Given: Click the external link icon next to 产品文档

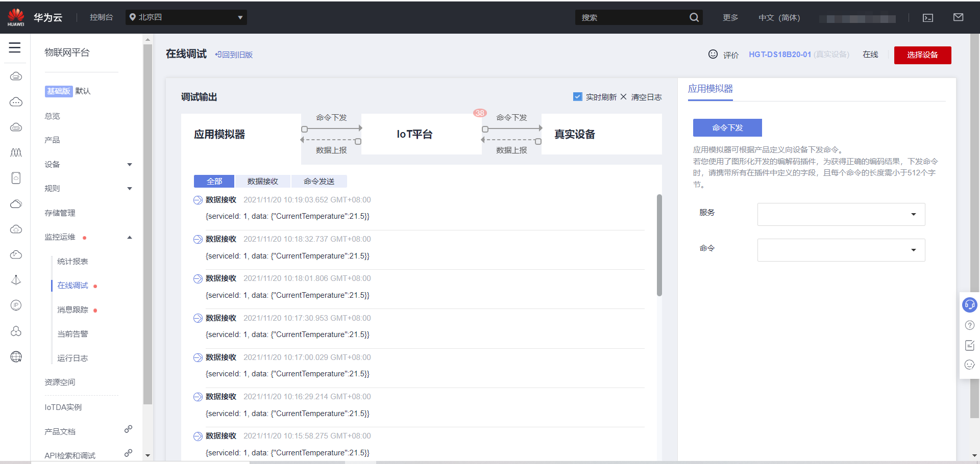Looking at the screenshot, I should pos(128,429).
